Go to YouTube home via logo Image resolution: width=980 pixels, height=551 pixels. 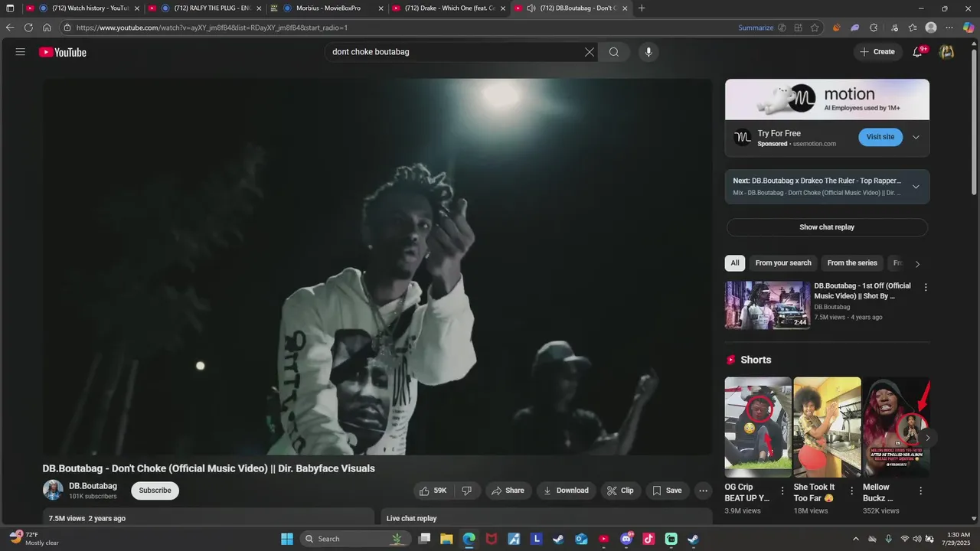click(63, 52)
